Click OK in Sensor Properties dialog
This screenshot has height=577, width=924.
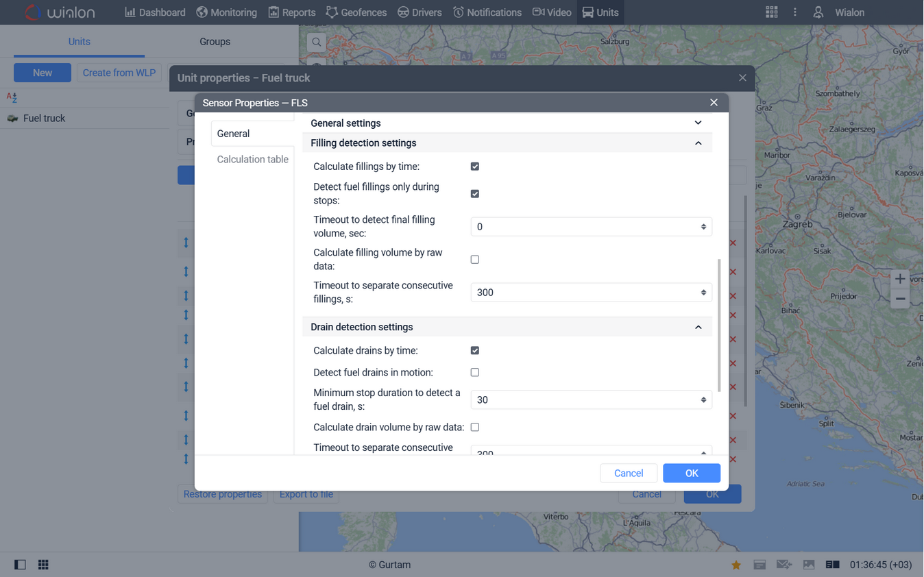(x=692, y=473)
